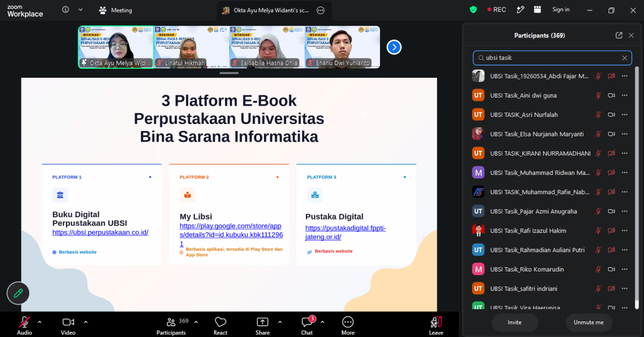Pop out the Participants panel

(619, 35)
